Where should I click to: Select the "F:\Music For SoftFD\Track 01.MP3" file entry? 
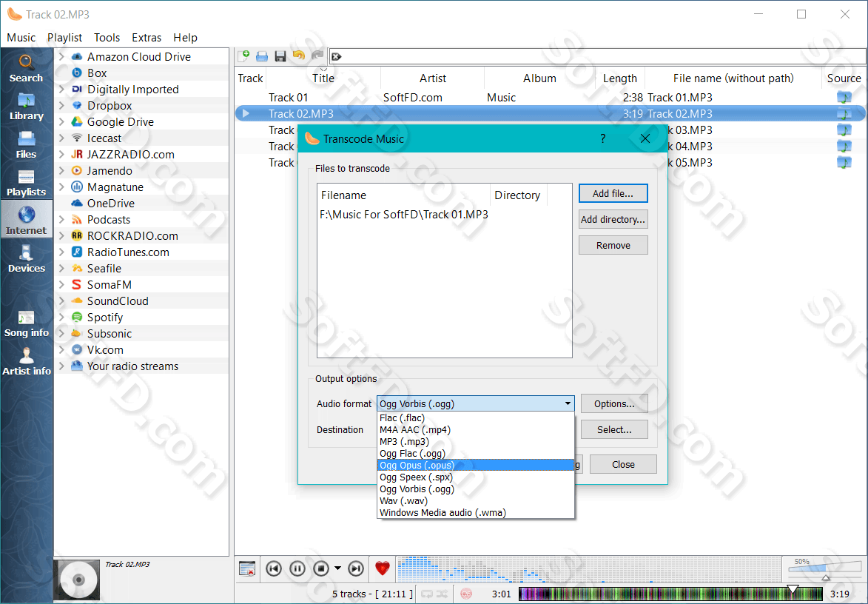coord(404,215)
